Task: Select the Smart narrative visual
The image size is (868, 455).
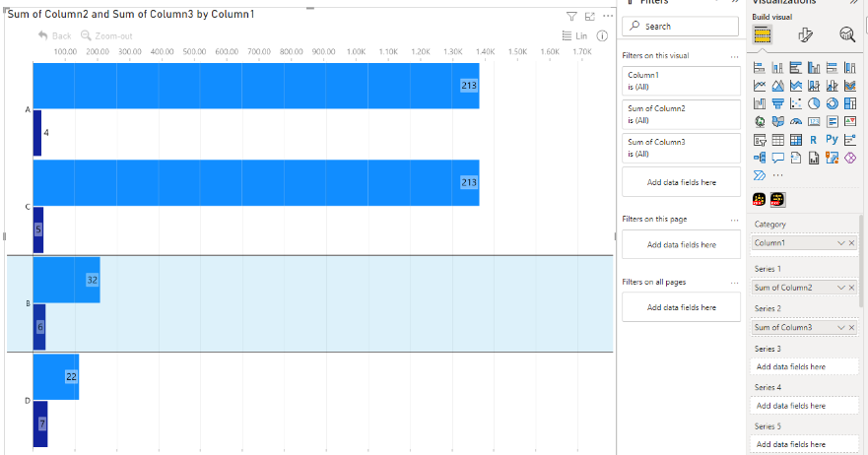Action: (x=795, y=158)
